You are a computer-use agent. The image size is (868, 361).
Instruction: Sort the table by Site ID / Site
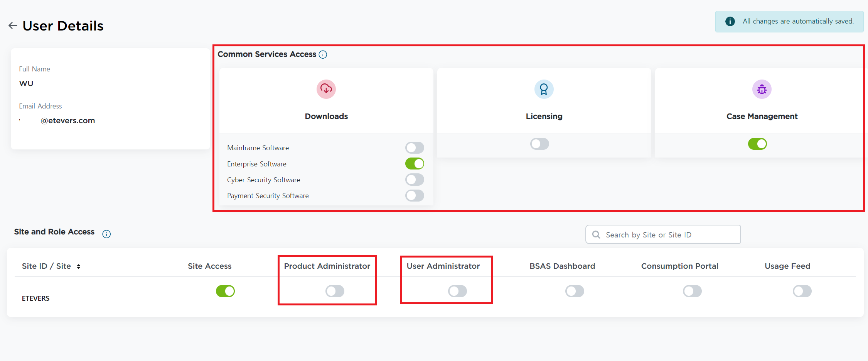coord(79,266)
